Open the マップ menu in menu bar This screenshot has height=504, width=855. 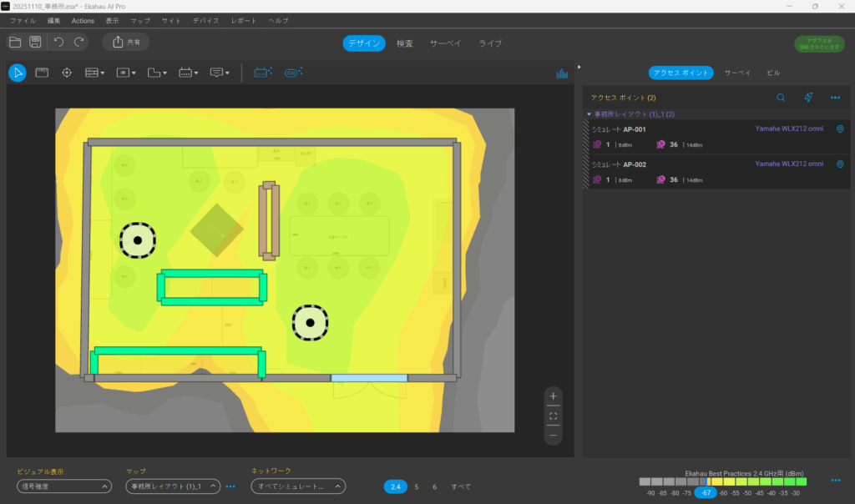140,20
